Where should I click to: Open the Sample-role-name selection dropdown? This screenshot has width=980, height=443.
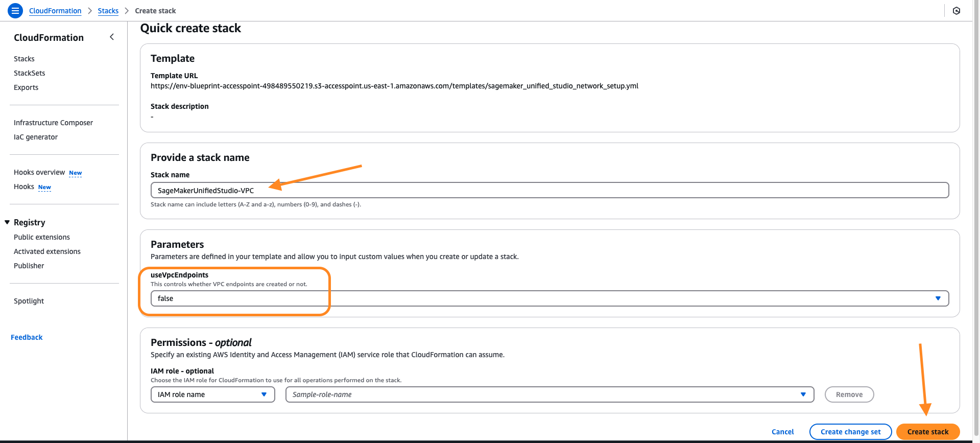(550, 394)
